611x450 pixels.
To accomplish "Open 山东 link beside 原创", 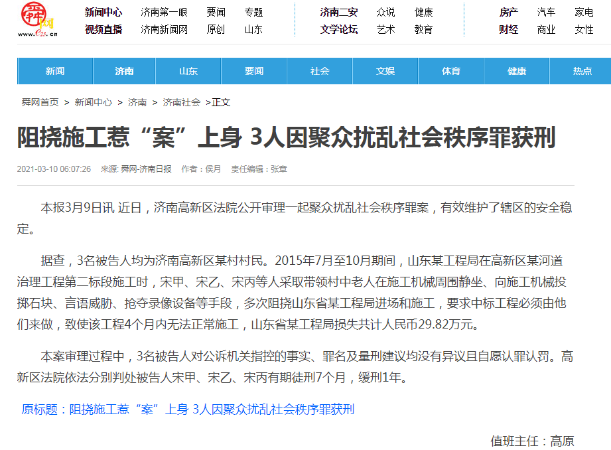I will point(253,30).
